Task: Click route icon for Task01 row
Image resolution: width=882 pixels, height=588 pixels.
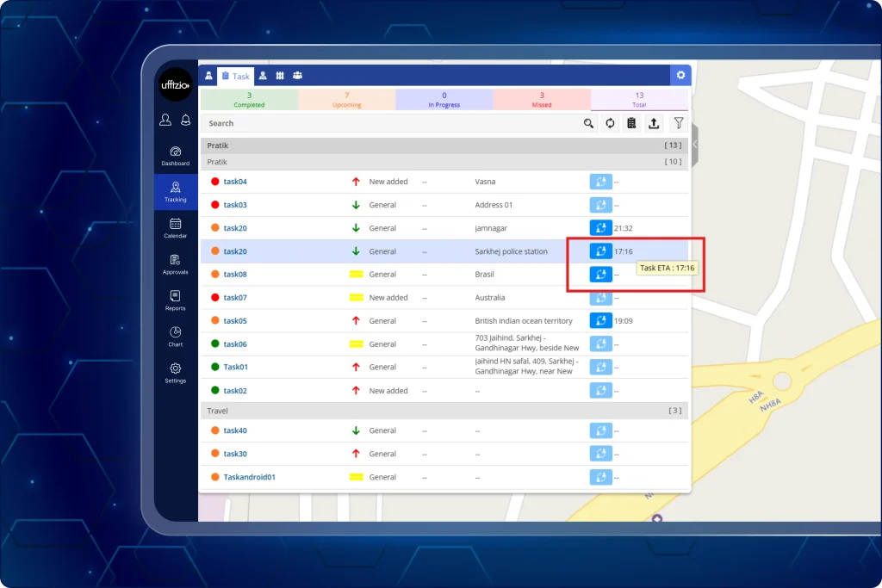Action: click(x=600, y=367)
